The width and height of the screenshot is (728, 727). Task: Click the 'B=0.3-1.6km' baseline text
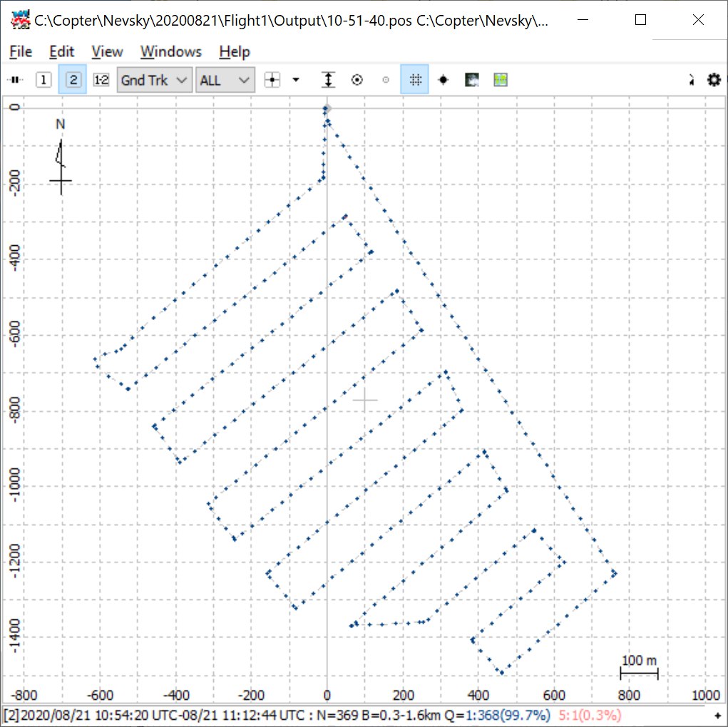(401, 716)
